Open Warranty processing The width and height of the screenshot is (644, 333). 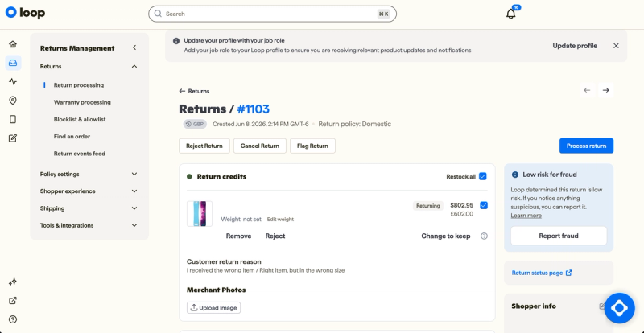tap(82, 102)
